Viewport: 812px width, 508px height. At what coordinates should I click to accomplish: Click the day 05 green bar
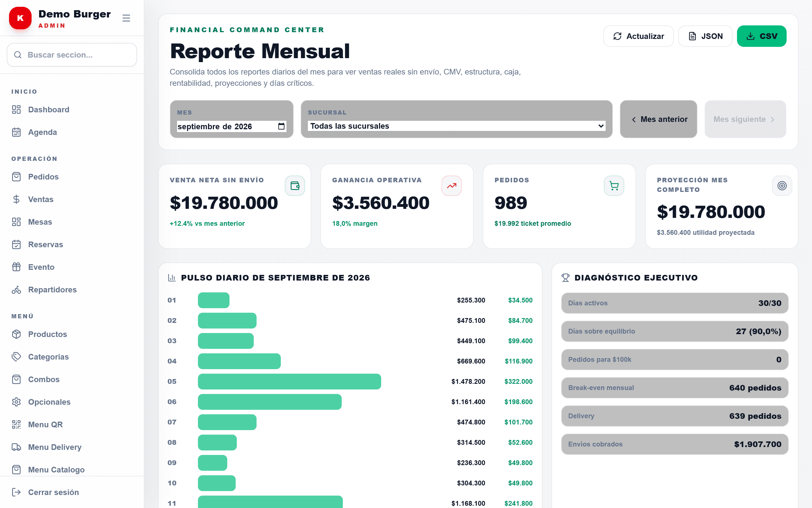[x=289, y=381]
